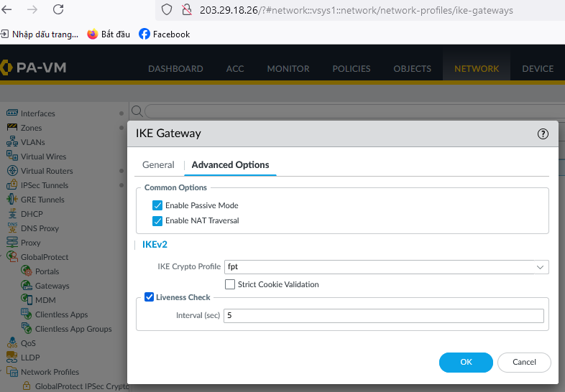Click the browser reload icon
Viewport: 565px width, 392px height.
pos(58,10)
